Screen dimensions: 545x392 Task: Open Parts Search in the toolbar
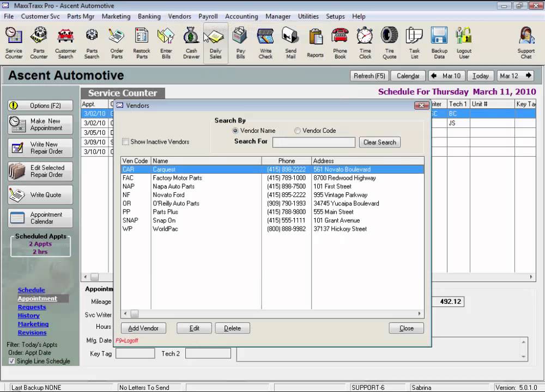coord(92,43)
